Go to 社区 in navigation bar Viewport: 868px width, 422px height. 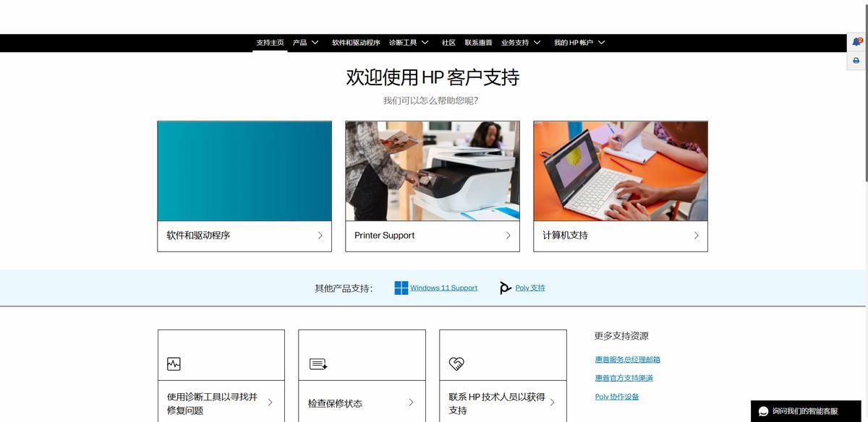(448, 43)
